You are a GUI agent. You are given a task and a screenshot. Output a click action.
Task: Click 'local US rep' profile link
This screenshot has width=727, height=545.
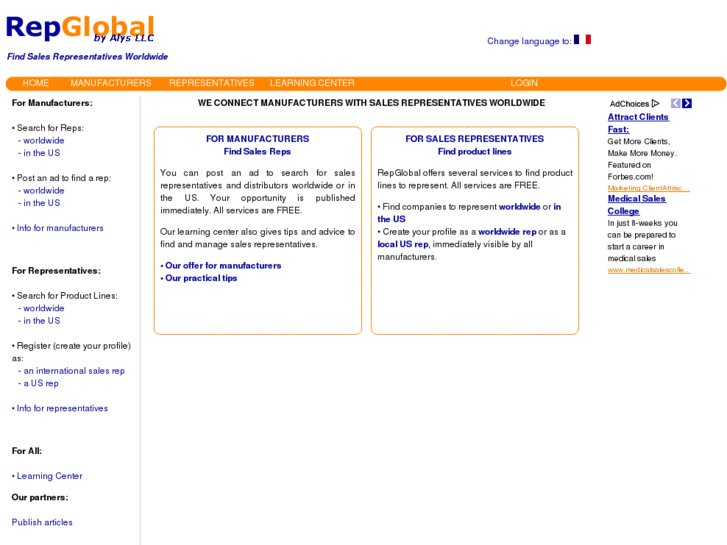click(403, 244)
